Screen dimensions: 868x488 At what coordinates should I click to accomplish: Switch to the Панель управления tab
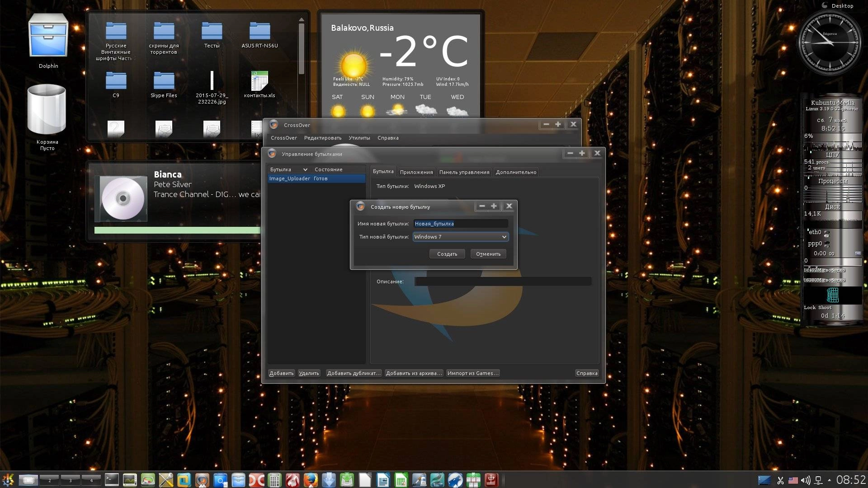(464, 172)
